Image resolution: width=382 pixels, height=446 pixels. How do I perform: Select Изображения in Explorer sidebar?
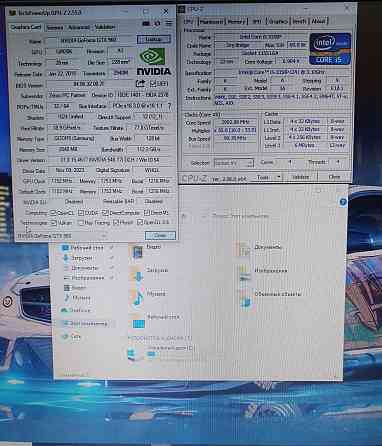[88, 278]
